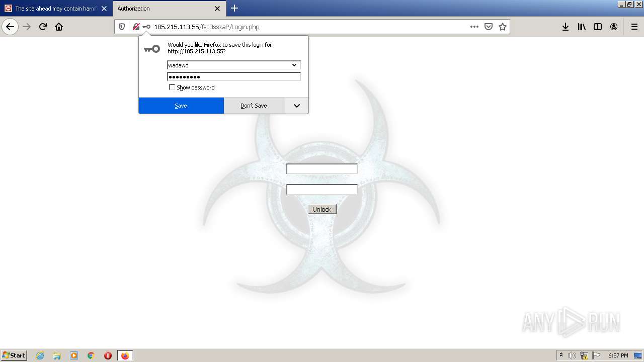Launch Chrome from taskbar
This screenshot has width=644, height=362.
pos(91,355)
